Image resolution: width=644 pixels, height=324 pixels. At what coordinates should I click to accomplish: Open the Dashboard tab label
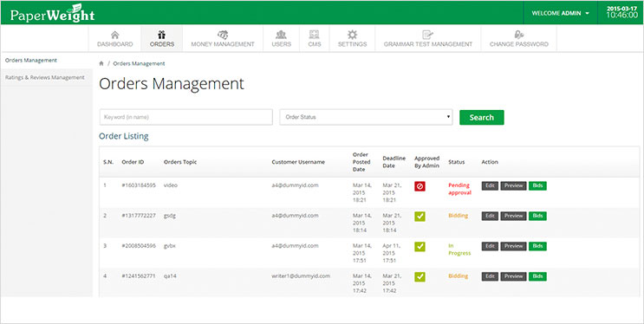coord(115,44)
